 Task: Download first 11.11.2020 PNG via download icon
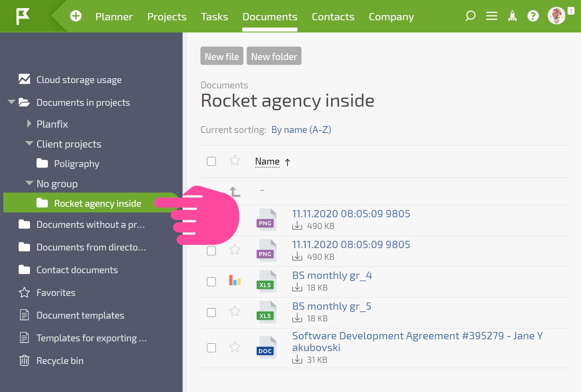[x=297, y=226]
